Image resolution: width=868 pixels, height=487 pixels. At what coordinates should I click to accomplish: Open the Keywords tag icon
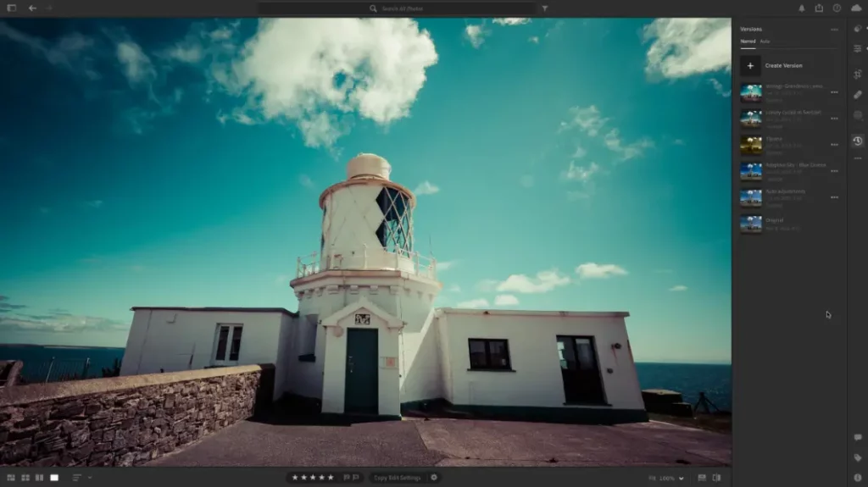coord(858,457)
